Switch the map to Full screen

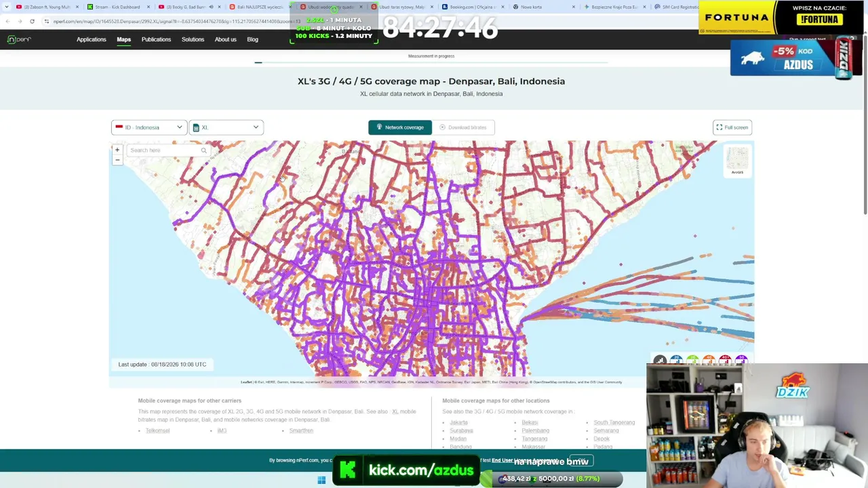[732, 127]
